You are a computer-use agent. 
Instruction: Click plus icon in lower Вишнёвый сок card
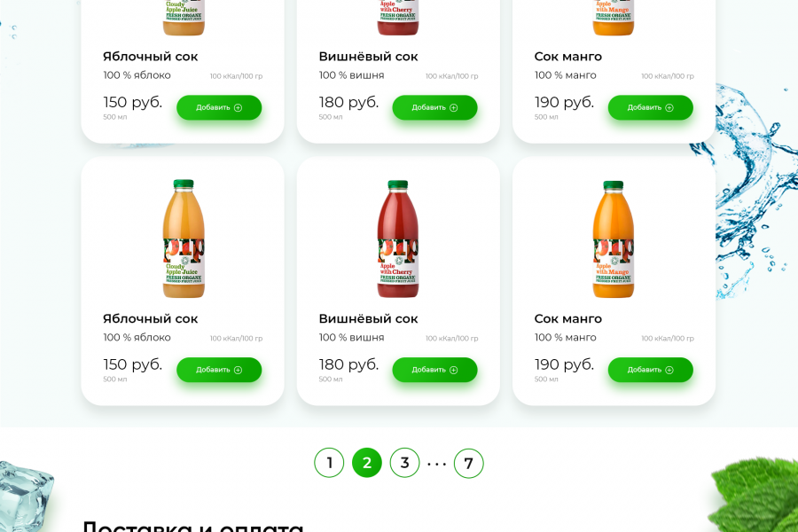[453, 371]
